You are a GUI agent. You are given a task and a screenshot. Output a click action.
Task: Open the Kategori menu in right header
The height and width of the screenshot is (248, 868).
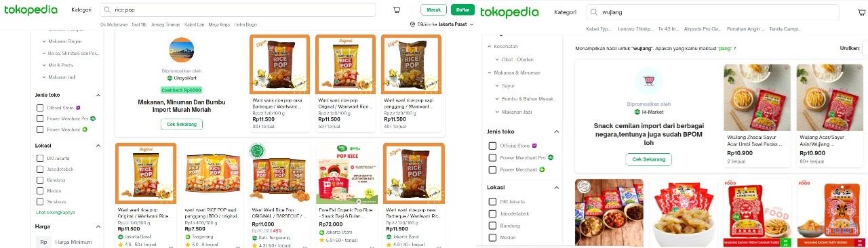pyautogui.click(x=565, y=12)
